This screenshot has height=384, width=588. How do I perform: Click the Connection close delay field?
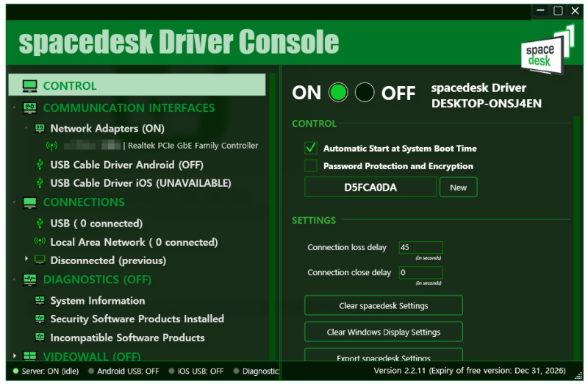tap(420, 272)
